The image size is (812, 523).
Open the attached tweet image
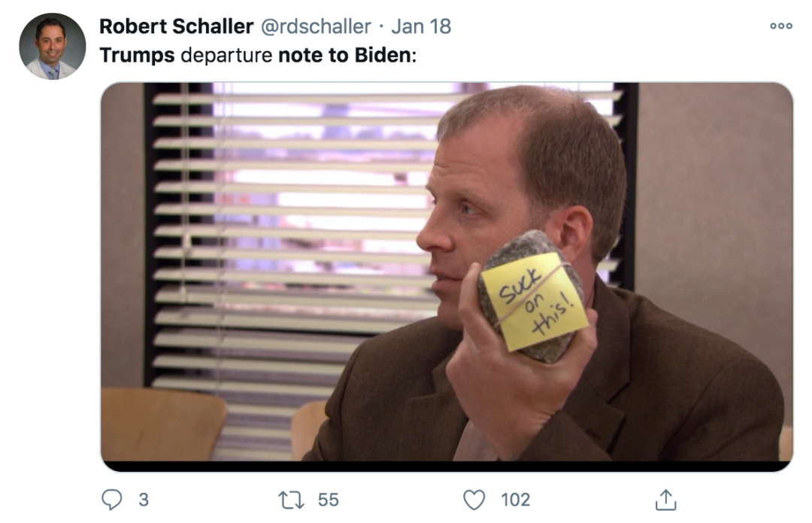[x=447, y=277]
